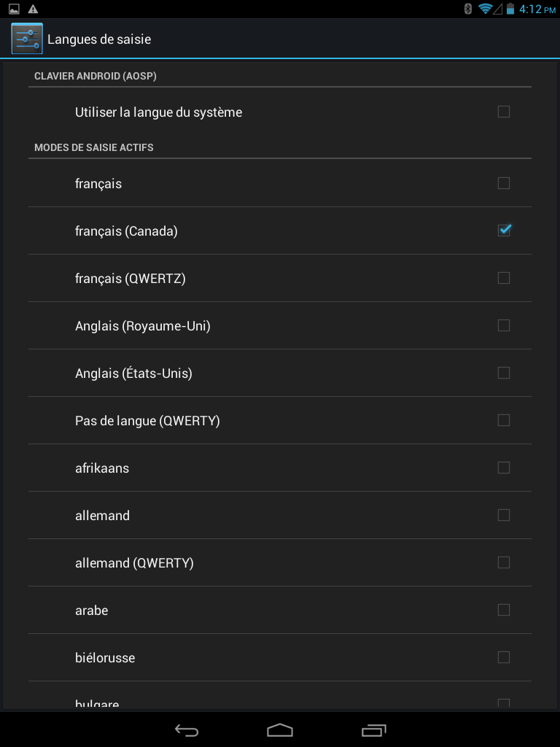Tap the Home navigation button

pos(280,729)
